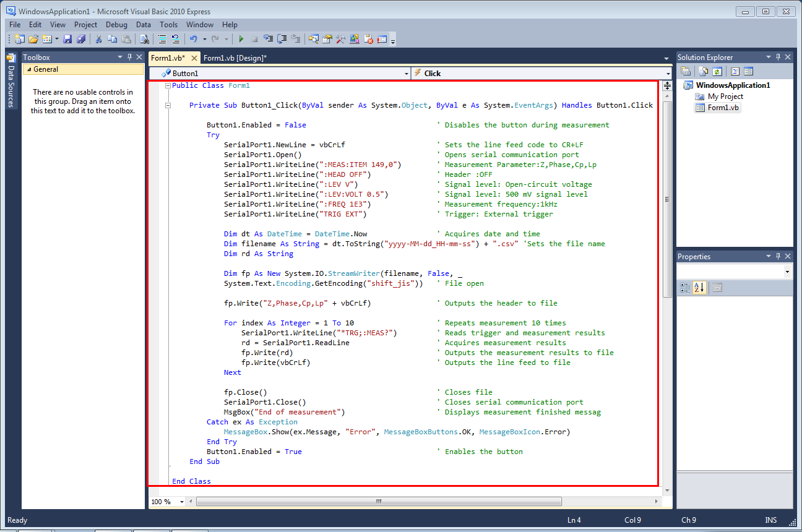Open the editor zoom level 100% dropdown
The width and height of the screenshot is (802, 532).
(x=181, y=502)
